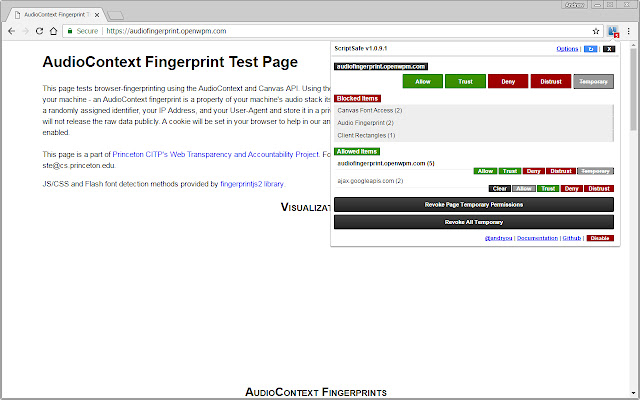Click ajax.googleapis.com (2) allowed entry
The width and height of the screenshot is (640, 400).
click(x=370, y=181)
